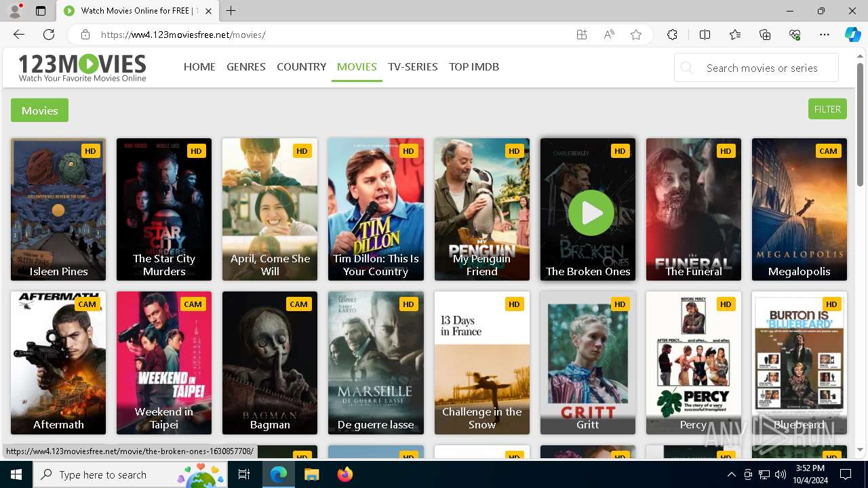
Task: Toggle the split screen icon
Action: 705,35
